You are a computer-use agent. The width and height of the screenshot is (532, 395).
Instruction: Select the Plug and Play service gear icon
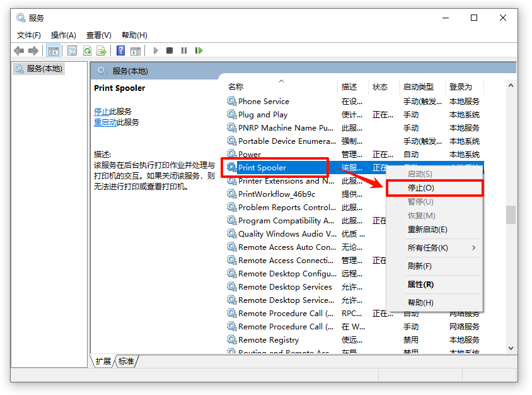(x=233, y=114)
